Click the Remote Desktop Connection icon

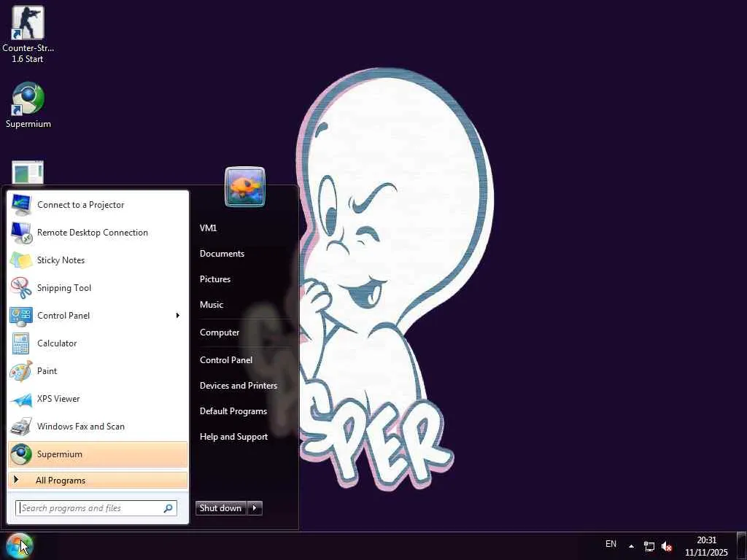(x=21, y=233)
